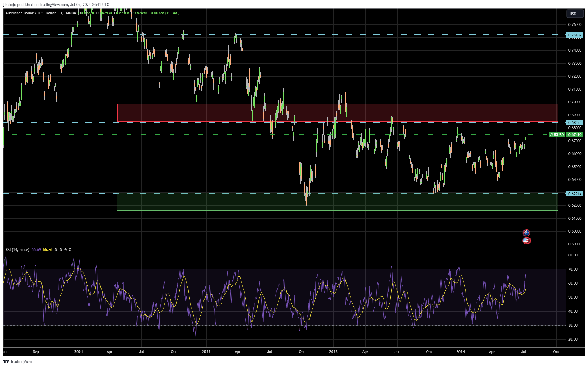Click the RSI (14, close) indicator legend
Viewport: 588px width, 367px height.
[x=17, y=250]
